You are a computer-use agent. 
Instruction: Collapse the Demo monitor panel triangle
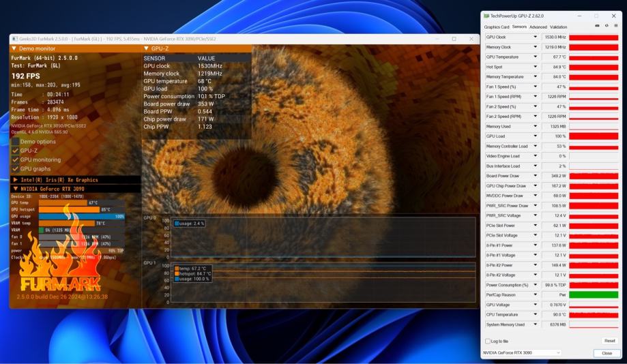[14, 49]
